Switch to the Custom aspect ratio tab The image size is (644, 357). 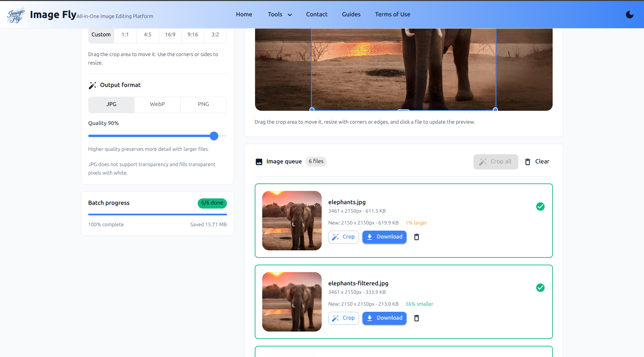(x=101, y=34)
